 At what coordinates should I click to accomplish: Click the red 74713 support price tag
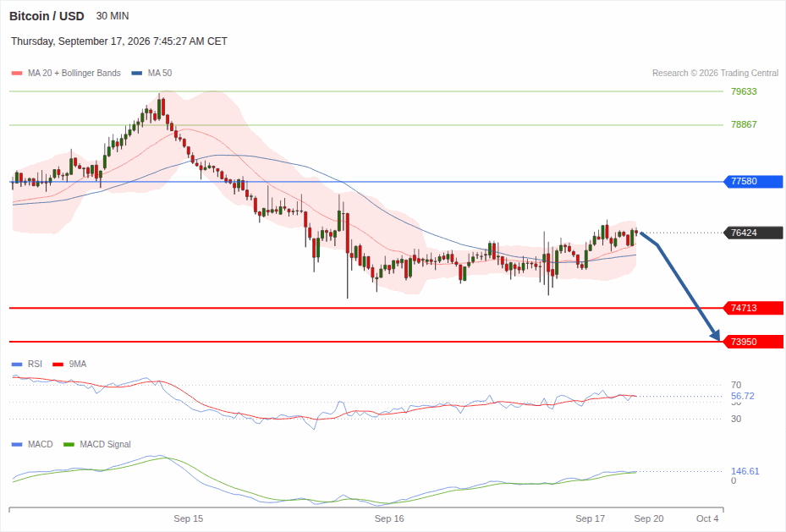[x=753, y=308]
